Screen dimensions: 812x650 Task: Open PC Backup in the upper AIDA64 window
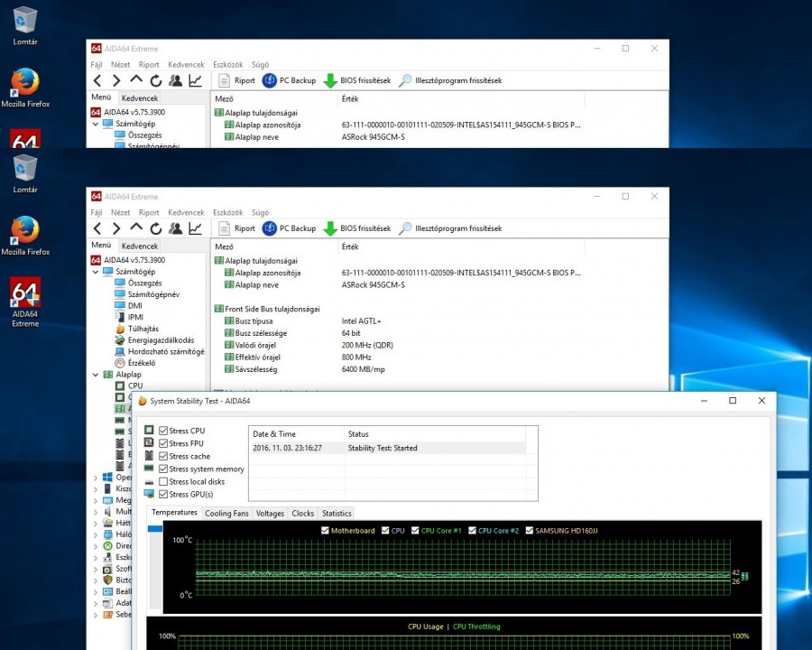tap(289, 81)
